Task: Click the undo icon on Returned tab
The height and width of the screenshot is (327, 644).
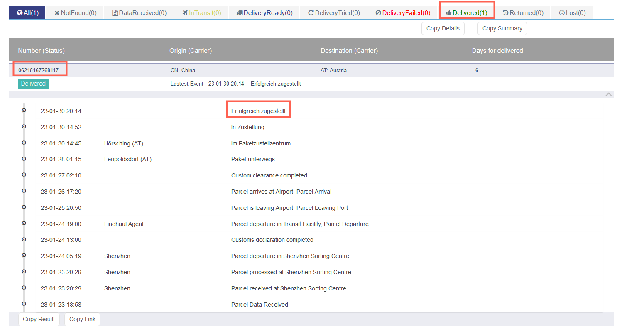Action: point(505,13)
